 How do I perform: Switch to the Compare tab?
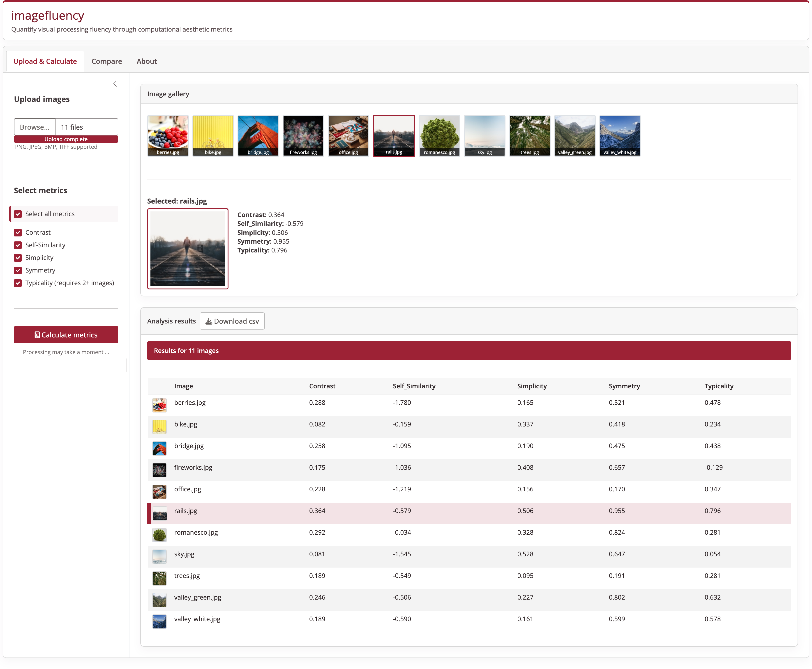[106, 61]
